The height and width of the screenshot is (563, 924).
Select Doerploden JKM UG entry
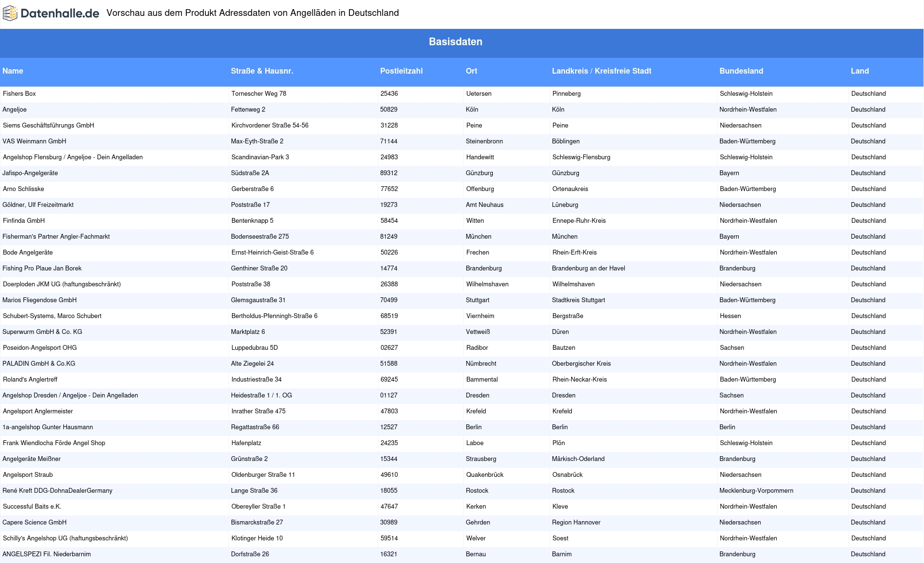[62, 284]
